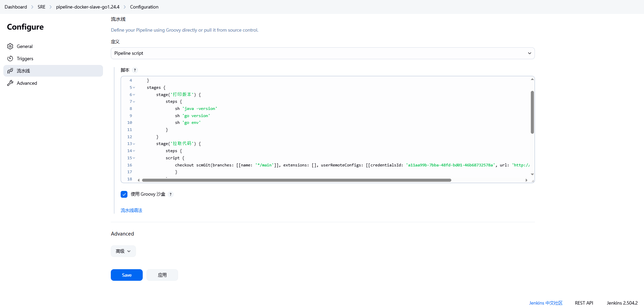The width and height of the screenshot is (644, 308).
Task: Click the blue Save button
Action: [x=126, y=275]
